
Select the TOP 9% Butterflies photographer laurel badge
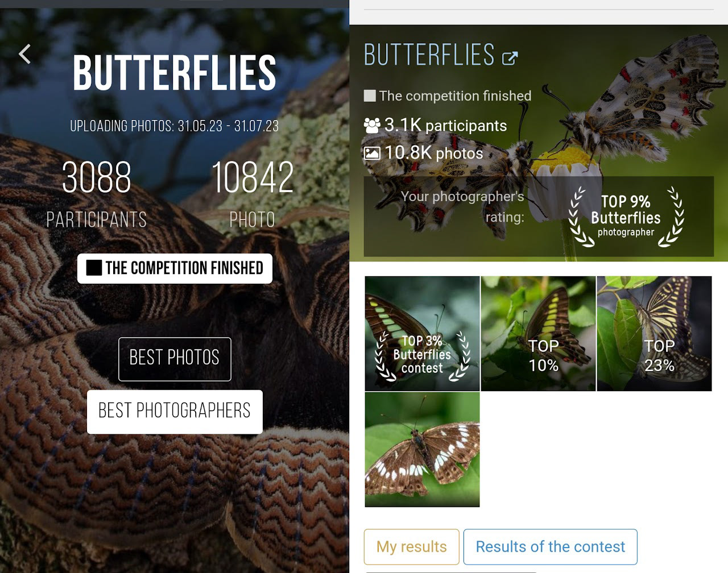[x=626, y=216]
